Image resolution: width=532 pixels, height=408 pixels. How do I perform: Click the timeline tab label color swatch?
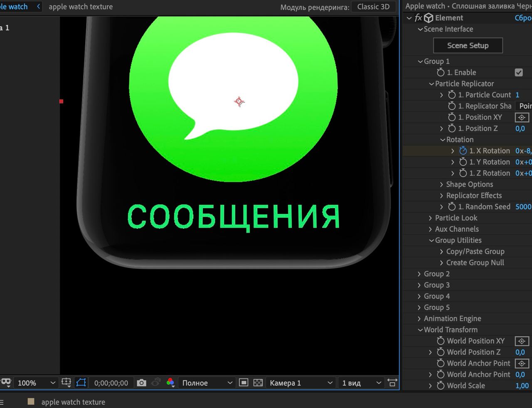coord(31,401)
